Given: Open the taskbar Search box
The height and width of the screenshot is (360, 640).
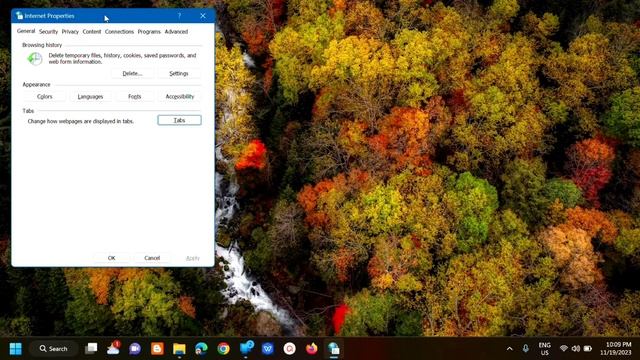Looking at the screenshot, I should [54, 349].
